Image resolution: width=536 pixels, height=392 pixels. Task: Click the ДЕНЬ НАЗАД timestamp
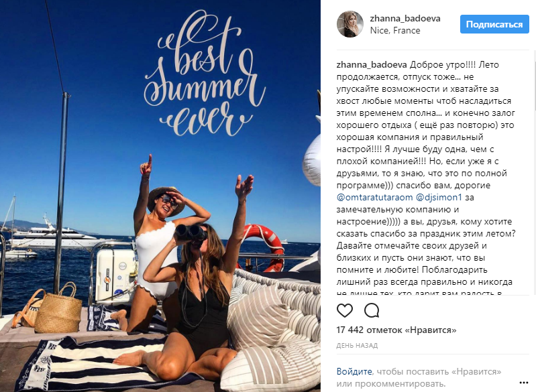click(357, 346)
